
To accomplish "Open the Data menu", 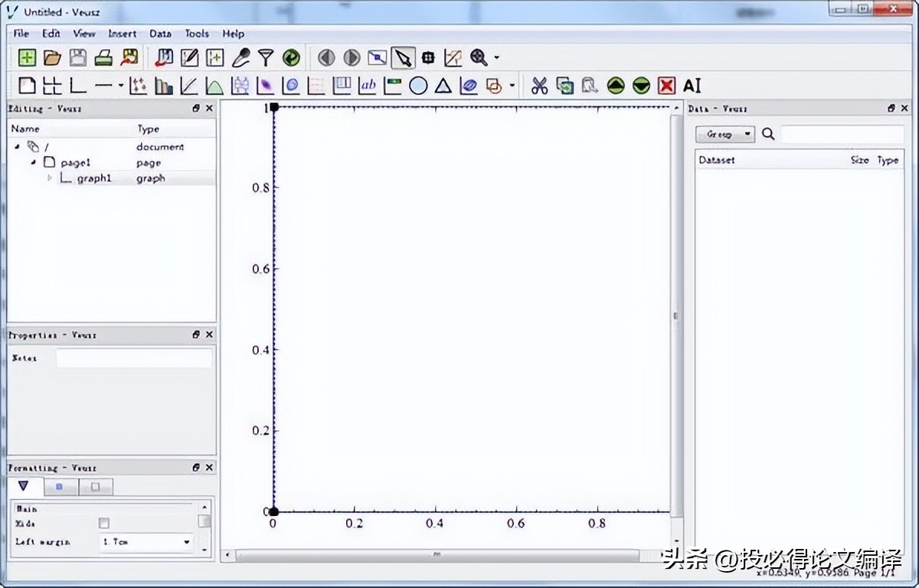I will [x=160, y=34].
